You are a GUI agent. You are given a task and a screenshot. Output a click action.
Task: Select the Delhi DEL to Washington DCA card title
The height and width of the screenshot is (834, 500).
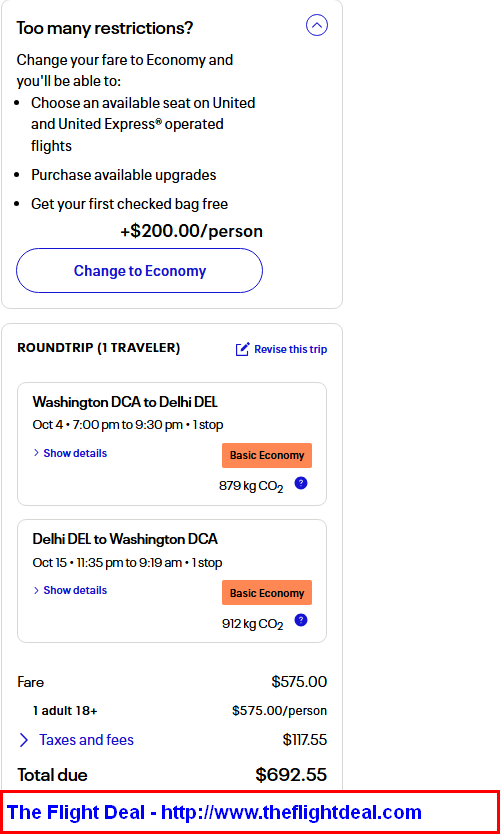point(125,539)
